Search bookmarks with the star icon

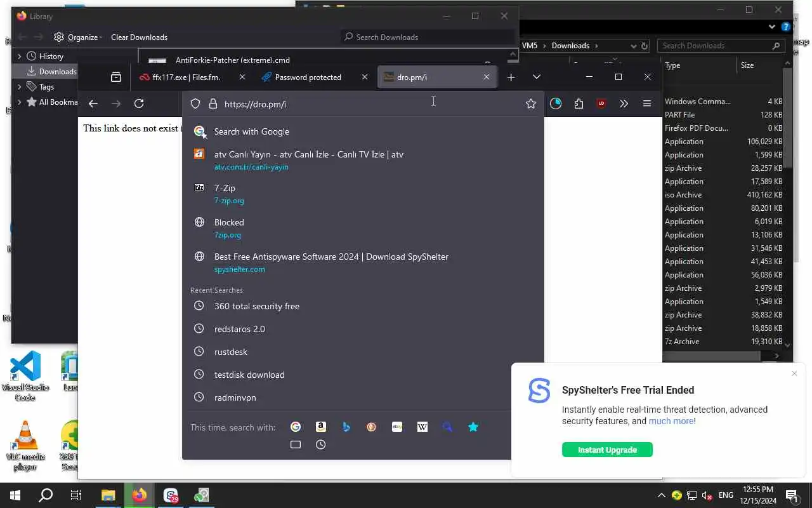click(473, 427)
